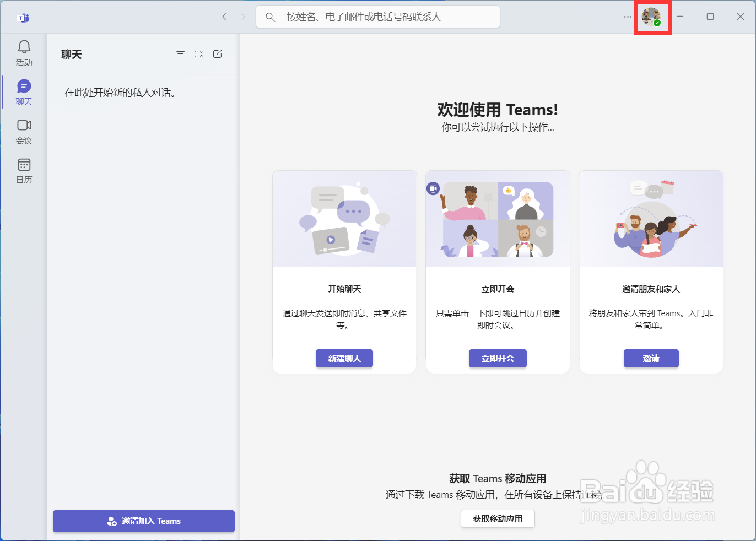Go back with the left arrow
This screenshot has height=541, width=756.
tap(224, 17)
